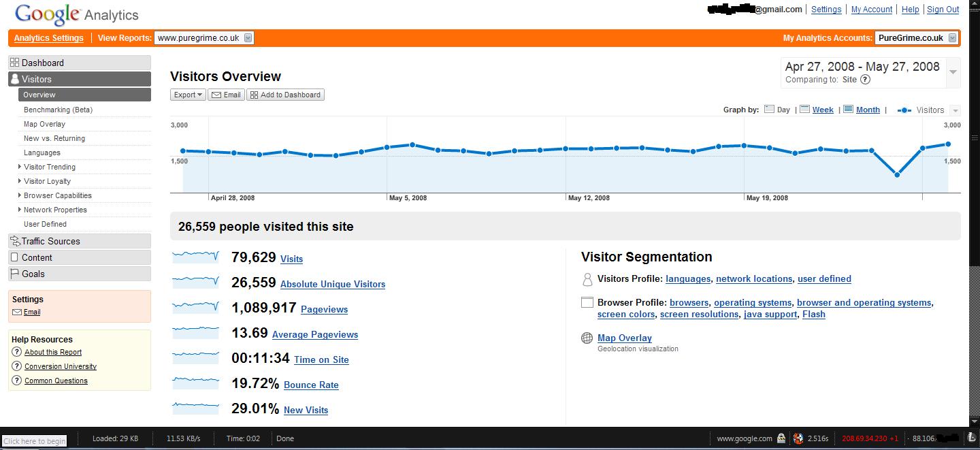Open the network locations link
980x450 pixels.
coord(754,279)
